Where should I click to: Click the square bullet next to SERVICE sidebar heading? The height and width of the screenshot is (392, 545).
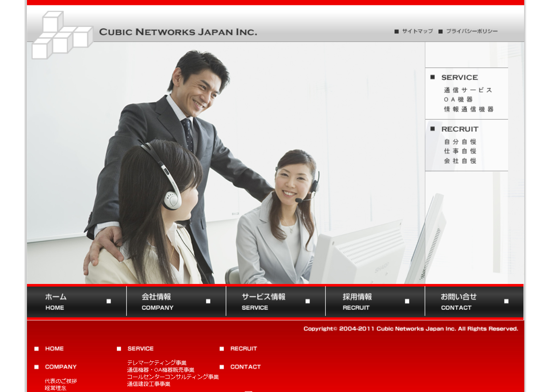pyautogui.click(x=432, y=77)
